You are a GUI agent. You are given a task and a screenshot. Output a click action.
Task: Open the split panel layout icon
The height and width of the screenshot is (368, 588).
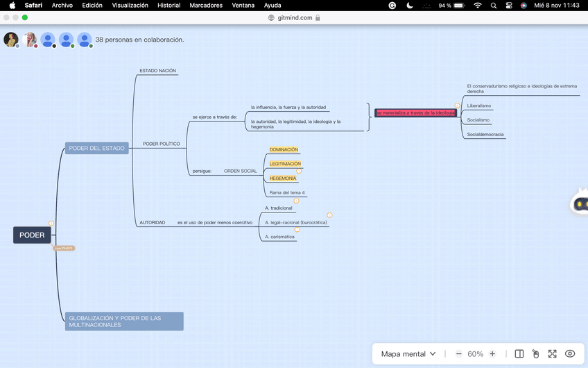[x=519, y=354]
